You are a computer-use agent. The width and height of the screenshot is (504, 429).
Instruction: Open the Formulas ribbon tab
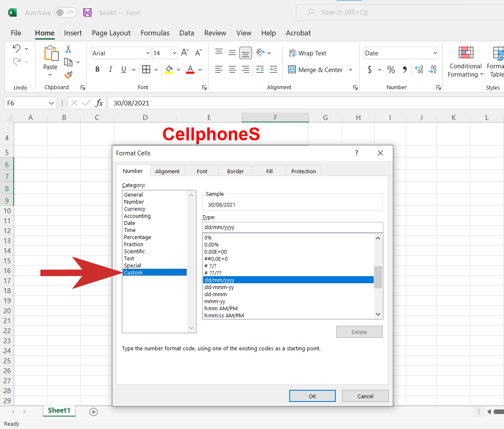[155, 33]
